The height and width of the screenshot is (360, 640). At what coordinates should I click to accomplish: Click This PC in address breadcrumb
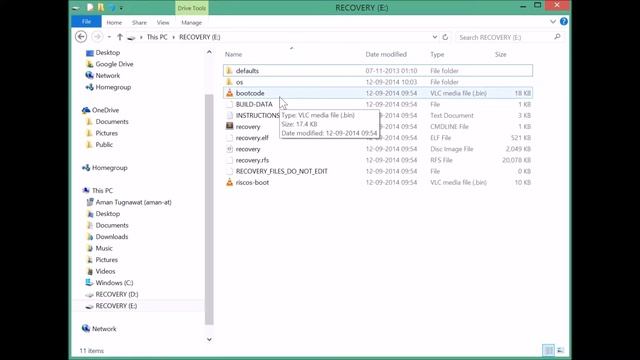pos(157,37)
